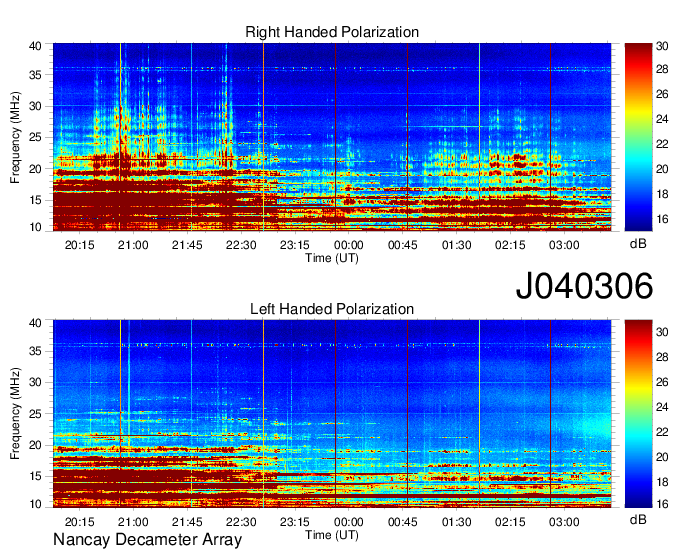Click the "20:15" time tick on the bottom plot
This screenshot has width=680, height=552.
click(79, 522)
